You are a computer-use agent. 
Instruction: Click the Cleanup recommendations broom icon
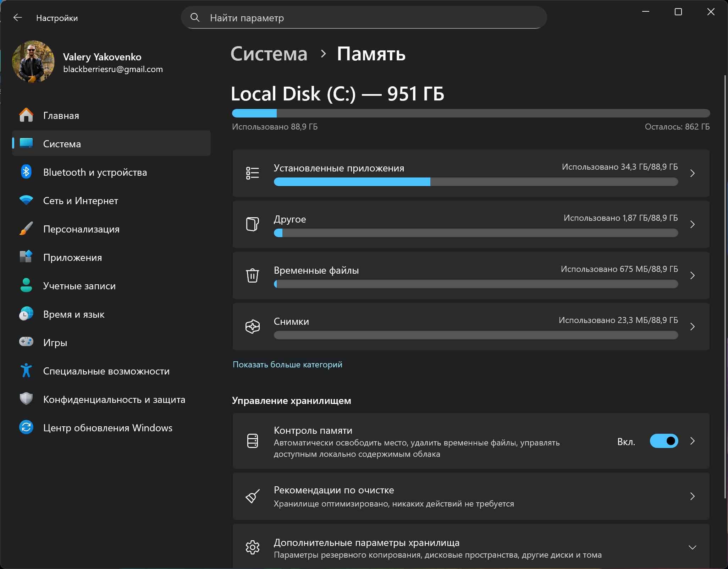click(x=252, y=496)
